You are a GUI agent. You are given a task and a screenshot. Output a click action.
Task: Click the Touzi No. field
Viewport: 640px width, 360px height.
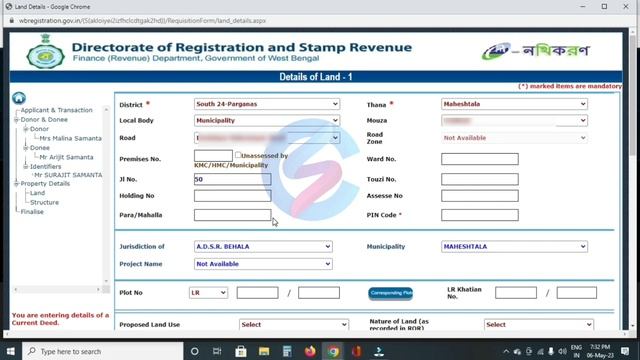(480, 179)
